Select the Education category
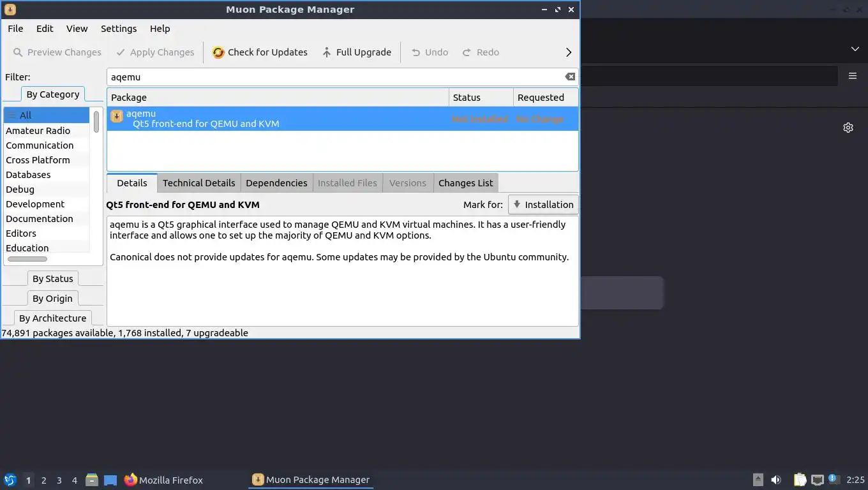Screen dimensions: 868x490 [47, 248]
